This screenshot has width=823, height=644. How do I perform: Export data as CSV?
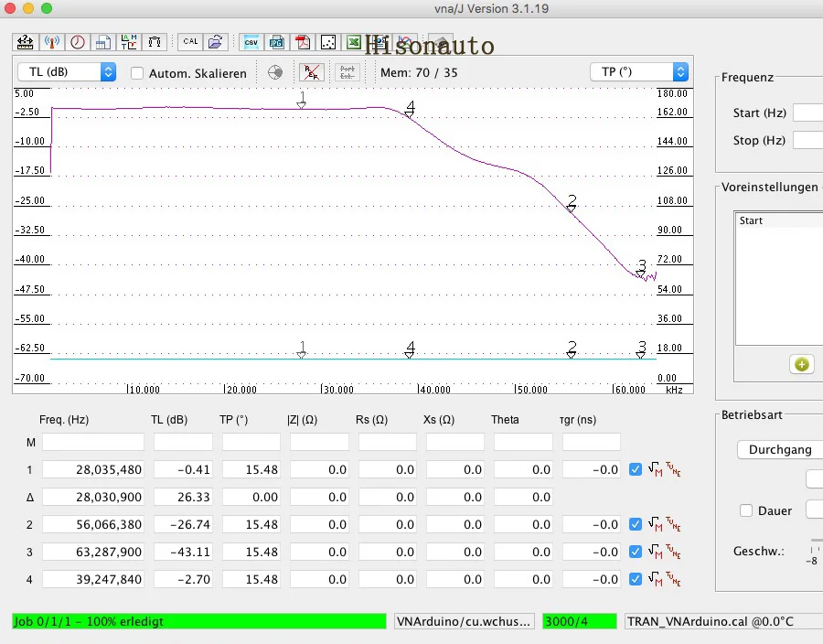[251, 42]
